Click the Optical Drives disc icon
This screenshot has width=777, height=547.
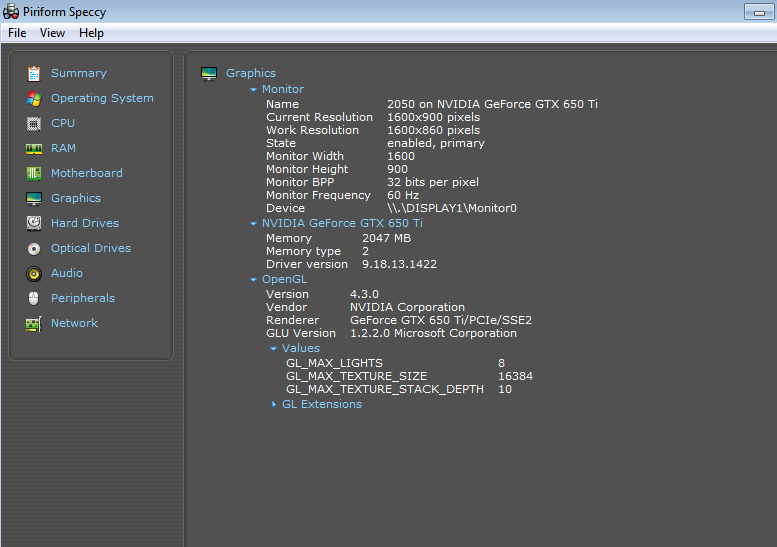click(34, 248)
